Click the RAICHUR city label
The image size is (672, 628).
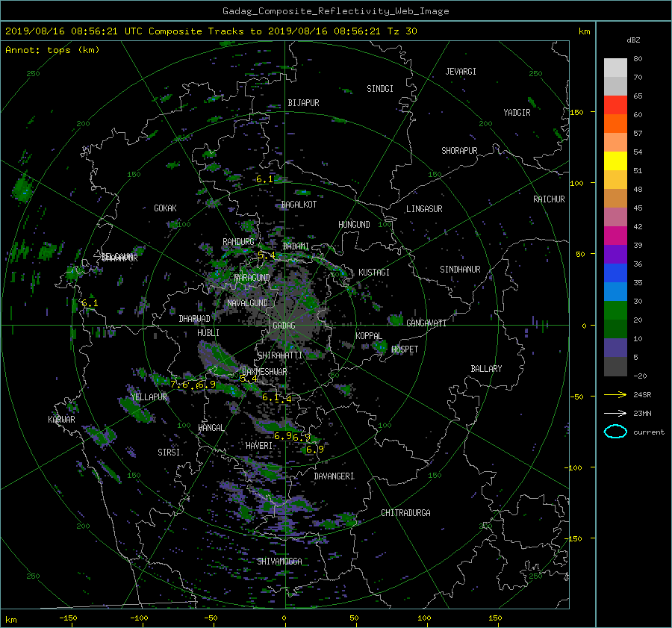coord(549,199)
